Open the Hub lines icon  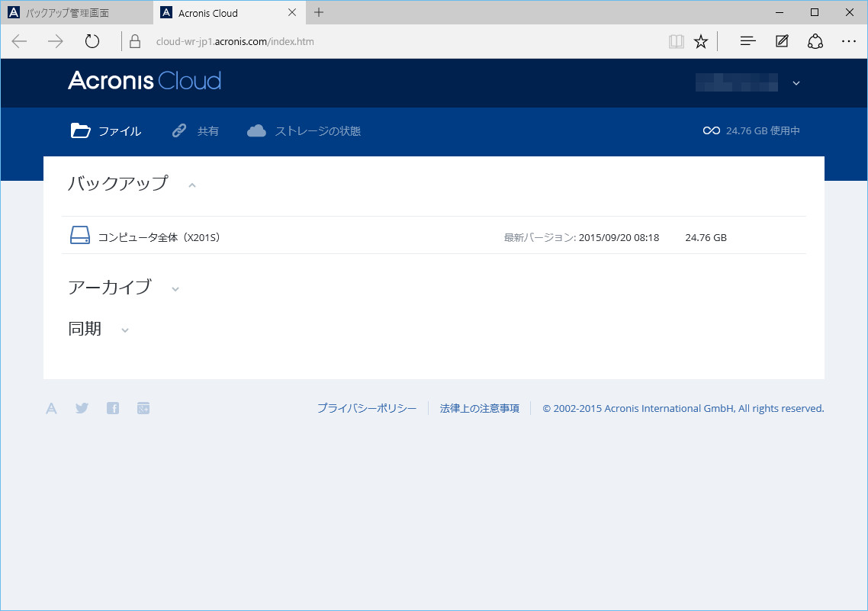click(748, 41)
